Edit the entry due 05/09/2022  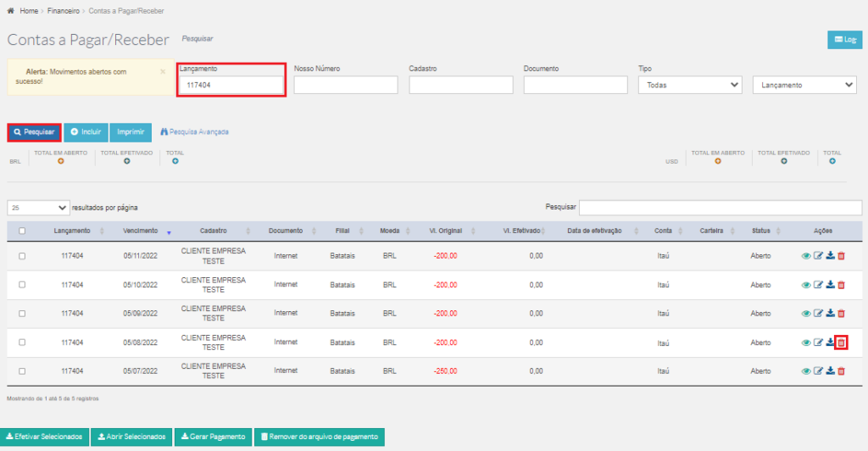coord(818,313)
